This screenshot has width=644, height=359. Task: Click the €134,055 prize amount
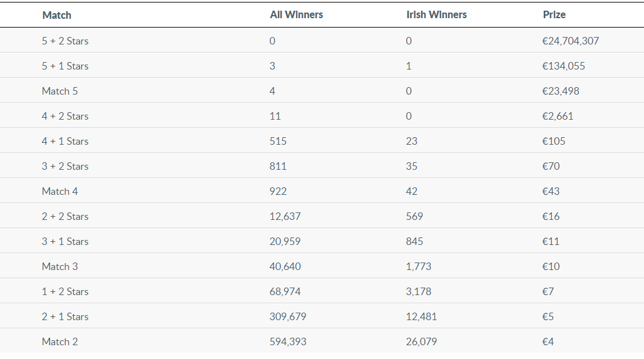(x=563, y=66)
